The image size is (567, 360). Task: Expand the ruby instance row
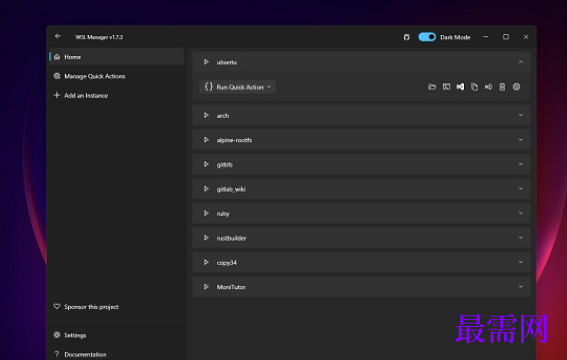pos(521,213)
